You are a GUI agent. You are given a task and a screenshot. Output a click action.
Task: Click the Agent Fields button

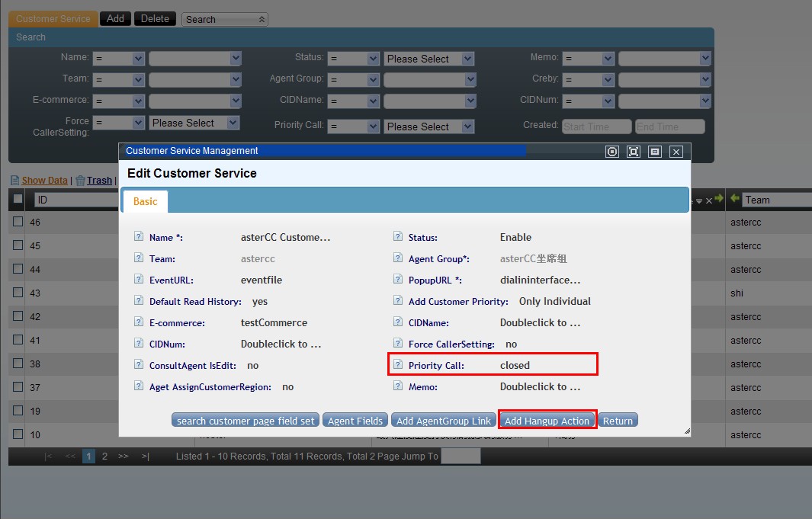[x=355, y=421]
